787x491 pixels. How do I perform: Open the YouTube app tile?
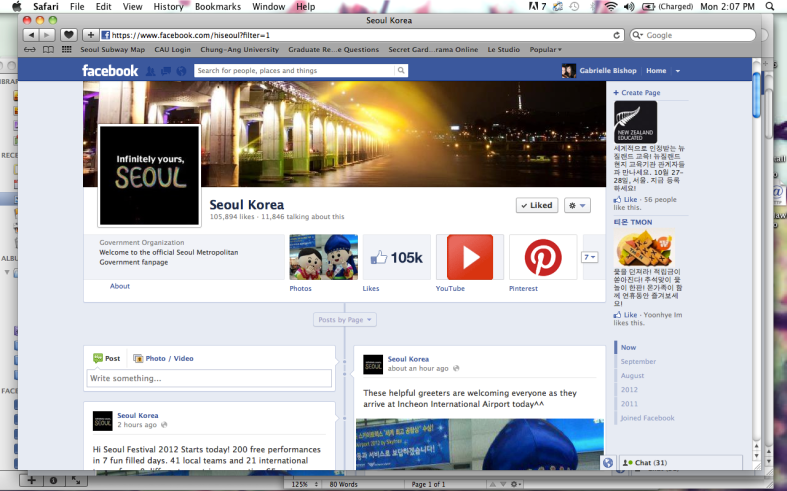(x=470, y=258)
